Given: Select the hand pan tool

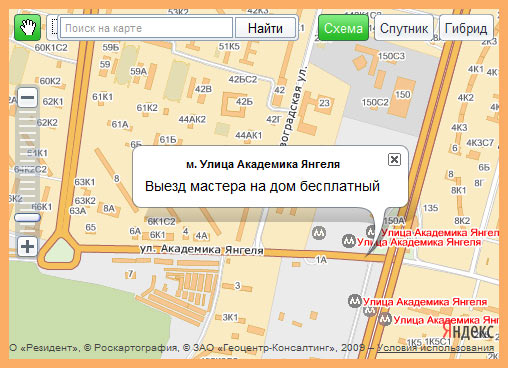Looking at the screenshot, I should (x=27, y=28).
